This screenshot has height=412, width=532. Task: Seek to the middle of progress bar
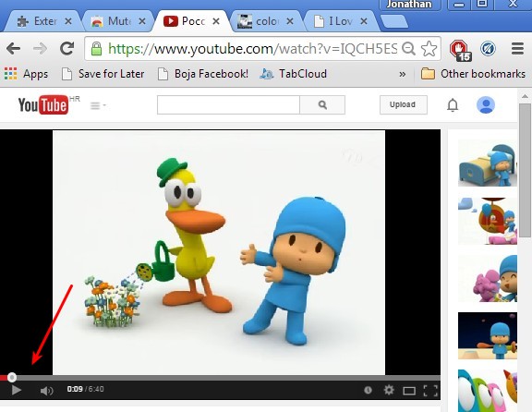click(220, 378)
